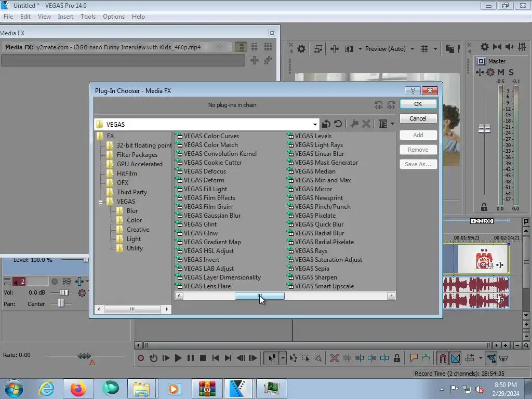Open the Insert menu
532x399 pixels.
tap(65, 16)
